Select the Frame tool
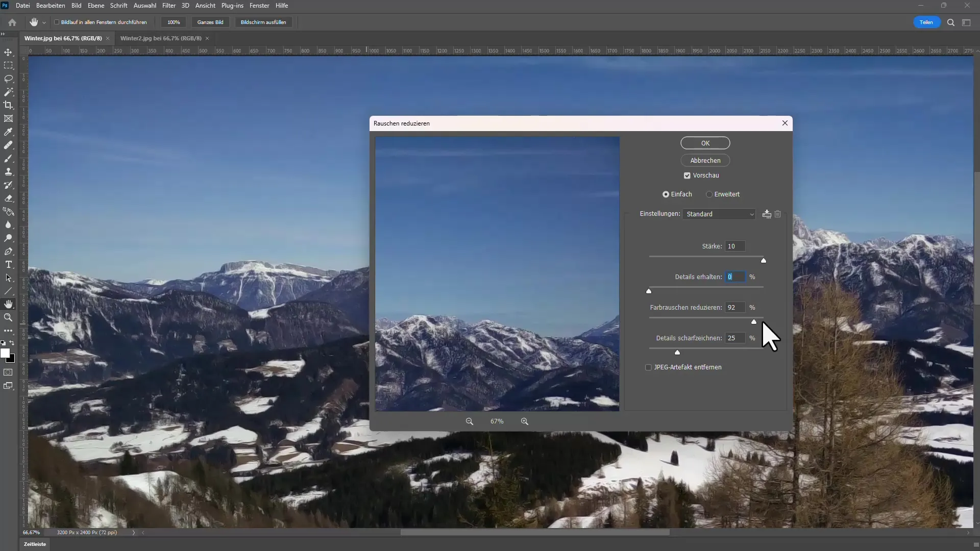The height and width of the screenshot is (551, 980). (x=9, y=118)
